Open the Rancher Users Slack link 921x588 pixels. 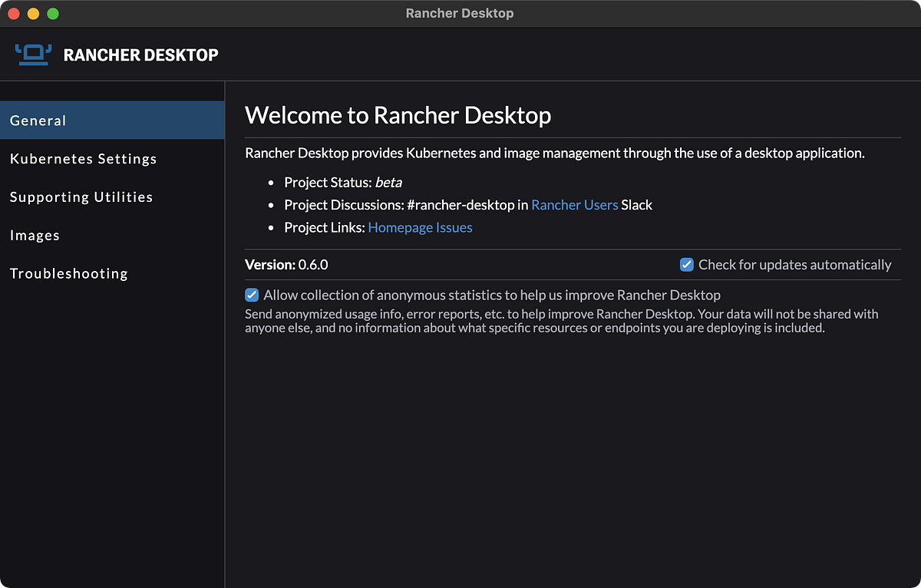tap(574, 205)
